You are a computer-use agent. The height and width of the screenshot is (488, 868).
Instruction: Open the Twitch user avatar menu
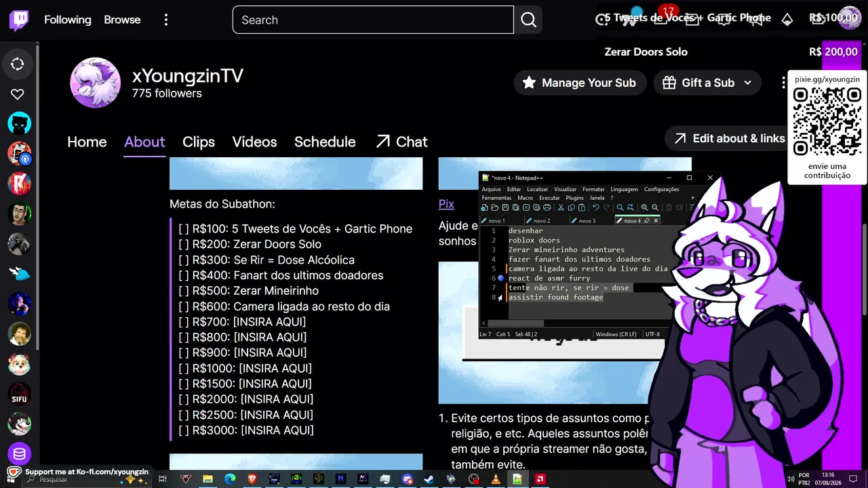(x=849, y=18)
